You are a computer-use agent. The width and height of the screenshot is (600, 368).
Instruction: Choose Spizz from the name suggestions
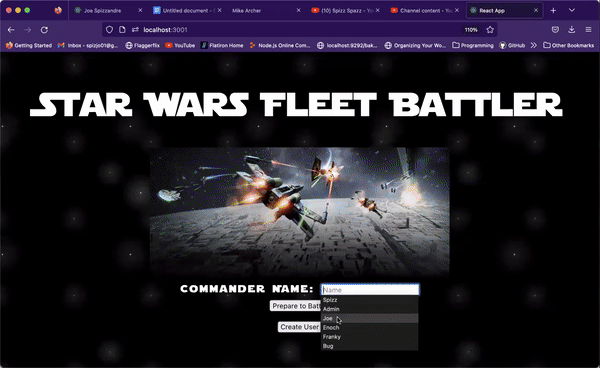point(369,300)
